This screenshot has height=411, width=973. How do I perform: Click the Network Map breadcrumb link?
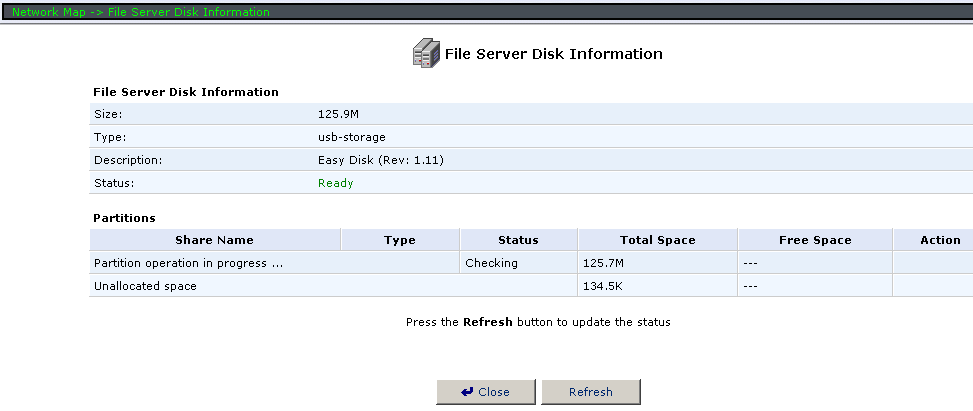[x=48, y=12]
